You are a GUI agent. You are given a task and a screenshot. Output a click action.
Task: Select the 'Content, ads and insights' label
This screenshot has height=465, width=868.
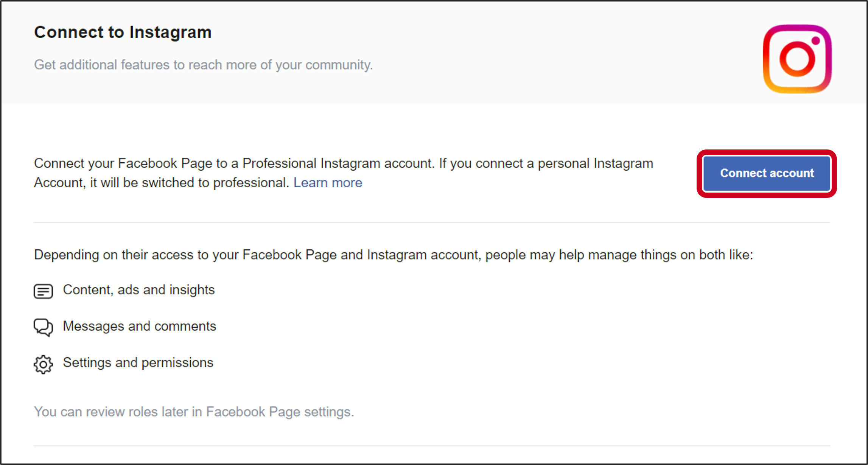(x=139, y=290)
